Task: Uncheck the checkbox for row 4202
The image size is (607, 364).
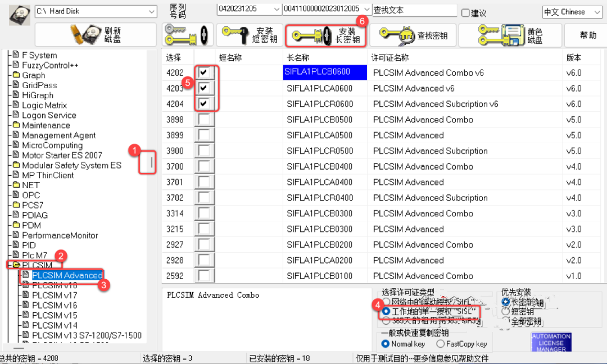Action: tap(203, 72)
